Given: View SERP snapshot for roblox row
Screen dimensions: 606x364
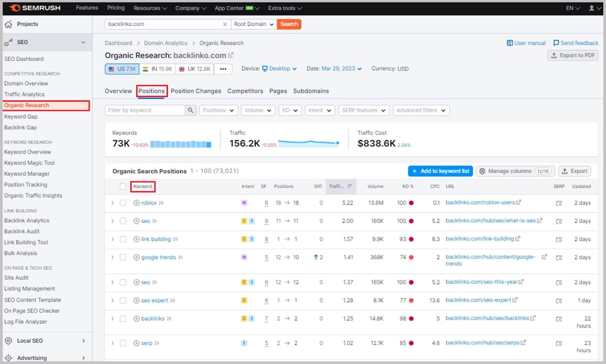Looking at the screenshot, I should pos(559,203).
